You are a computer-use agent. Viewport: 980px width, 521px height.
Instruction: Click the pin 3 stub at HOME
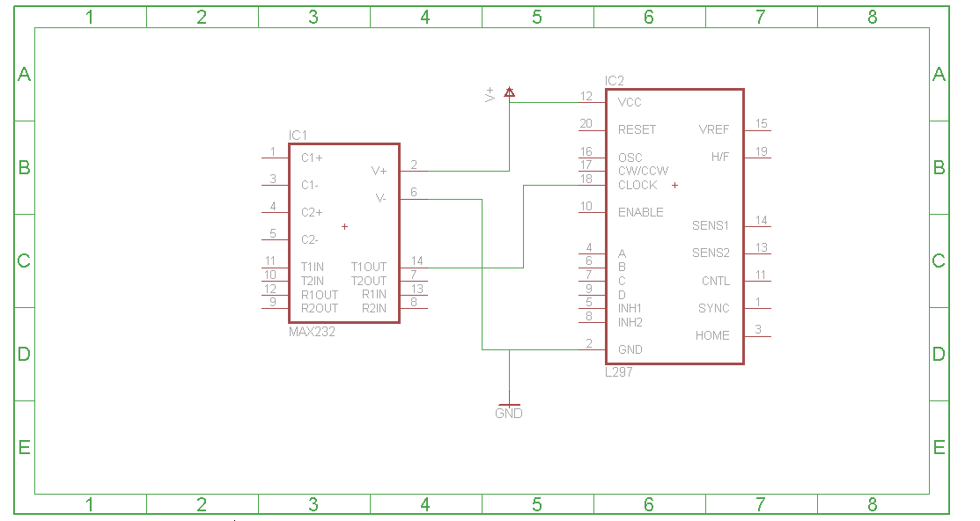coord(757,337)
